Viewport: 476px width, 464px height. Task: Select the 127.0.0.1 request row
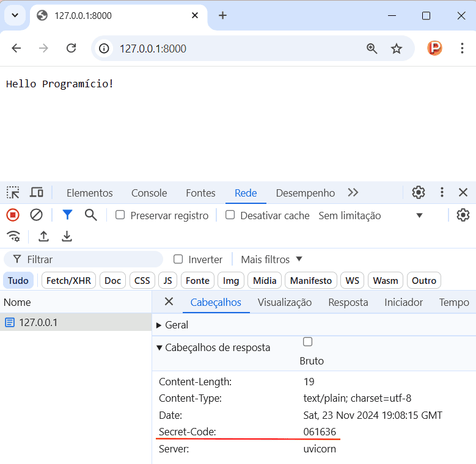tap(76, 322)
